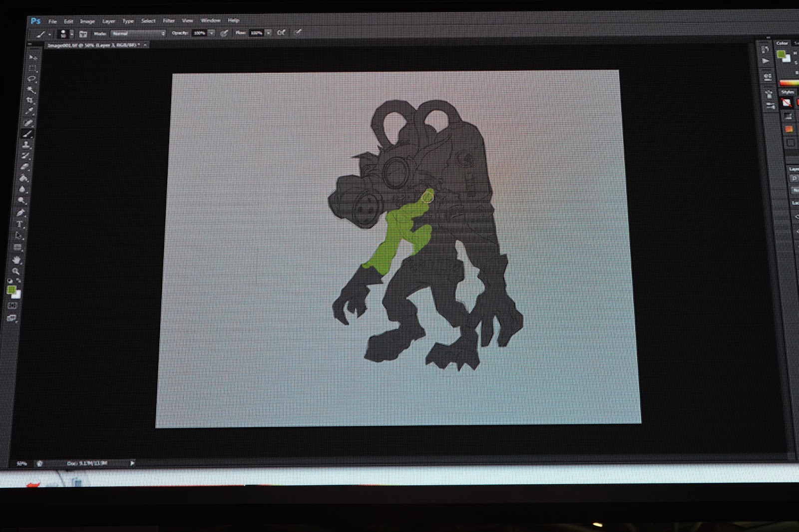Open the tool preset picker arrow
This screenshot has width=799, height=532.
tap(49, 34)
